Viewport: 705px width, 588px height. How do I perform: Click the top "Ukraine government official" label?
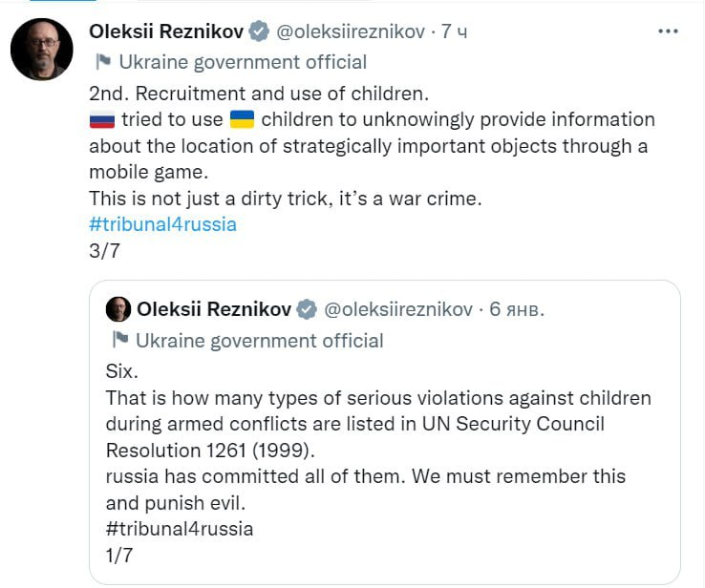[x=243, y=62]
